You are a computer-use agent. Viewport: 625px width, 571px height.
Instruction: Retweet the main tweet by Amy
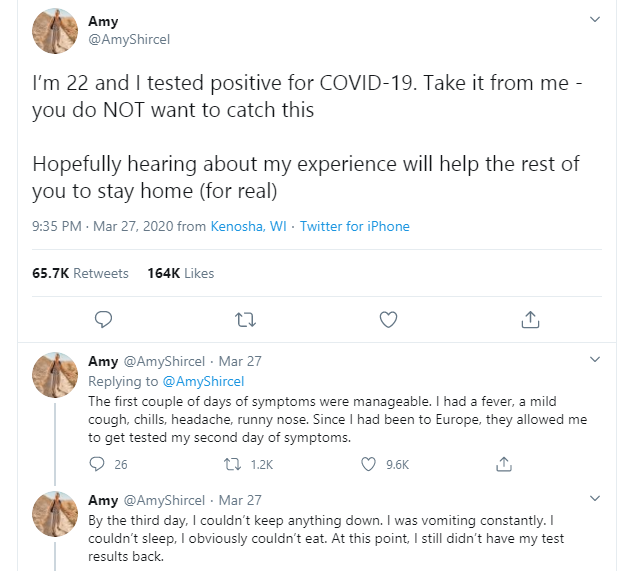(x=245, y=319)
